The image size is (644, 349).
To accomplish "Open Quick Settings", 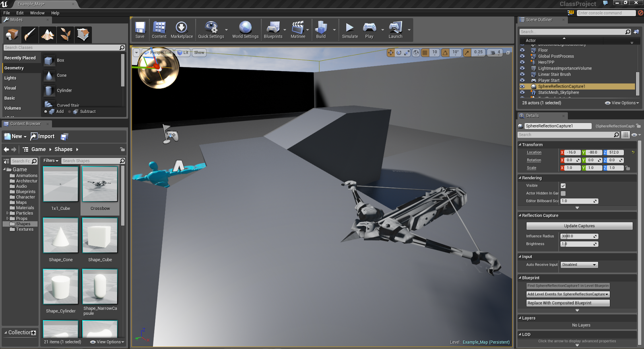I will click(x=211, y=30).
